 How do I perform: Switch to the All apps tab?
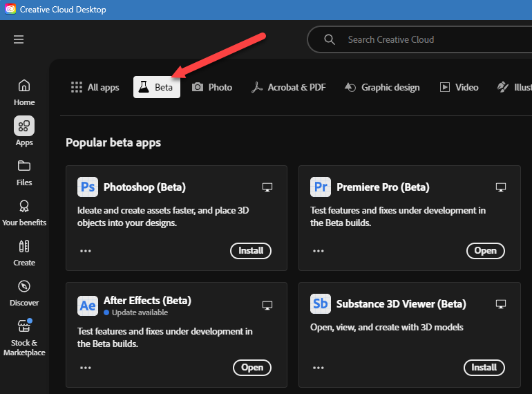click(x=95, y=87)
